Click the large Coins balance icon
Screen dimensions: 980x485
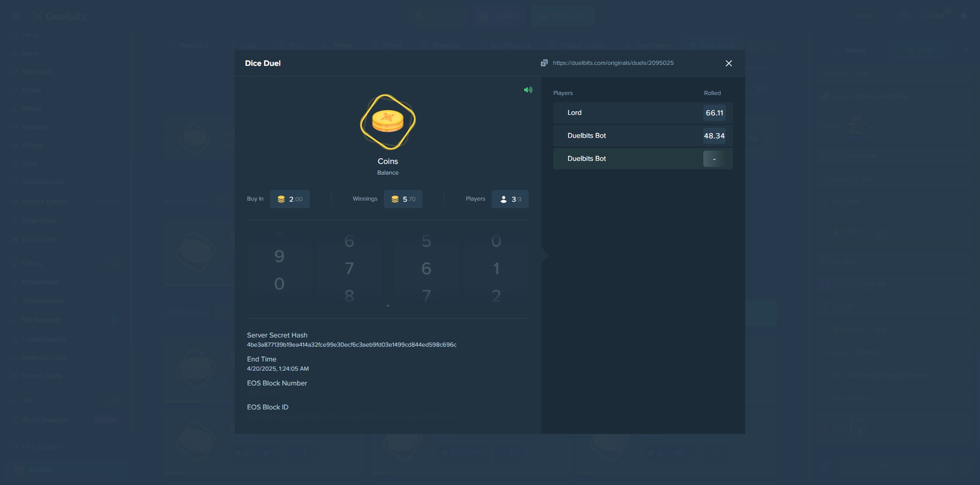tap(388, 122)
